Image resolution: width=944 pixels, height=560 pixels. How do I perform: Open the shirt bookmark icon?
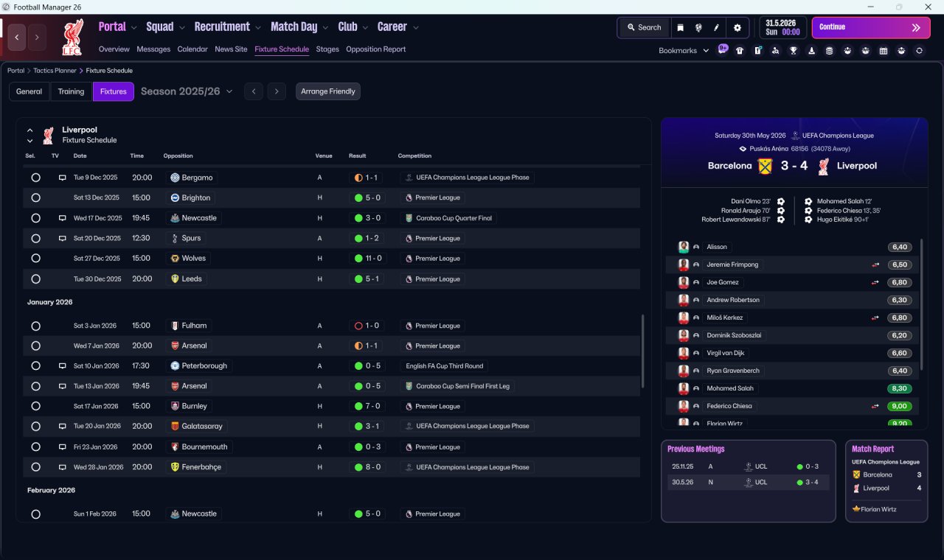(x=740, y=51)
